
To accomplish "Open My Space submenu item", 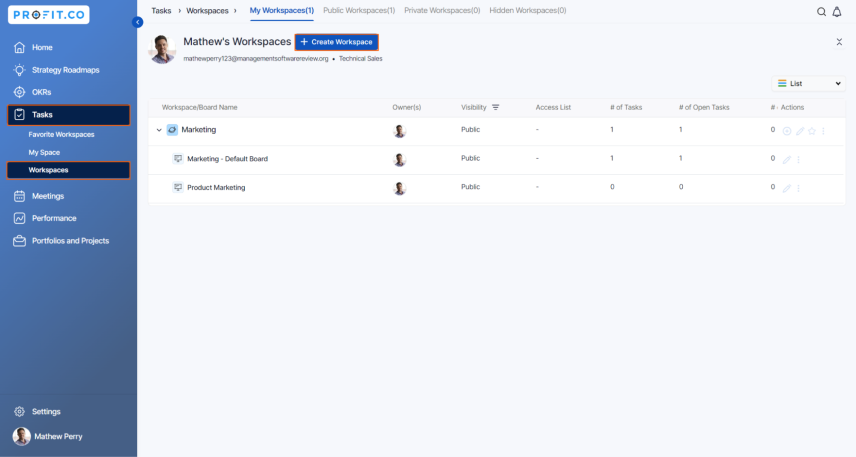I will click(44, 152).
